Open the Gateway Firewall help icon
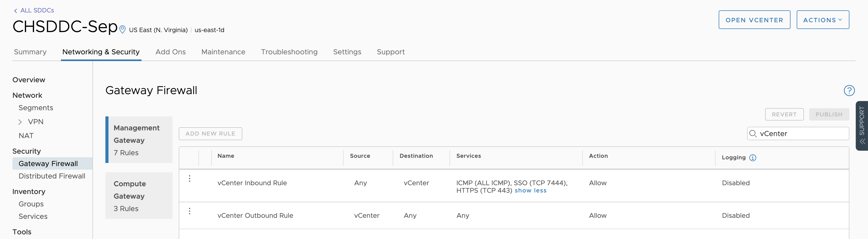Screen dimensions: 868x239 pos(849,90)
